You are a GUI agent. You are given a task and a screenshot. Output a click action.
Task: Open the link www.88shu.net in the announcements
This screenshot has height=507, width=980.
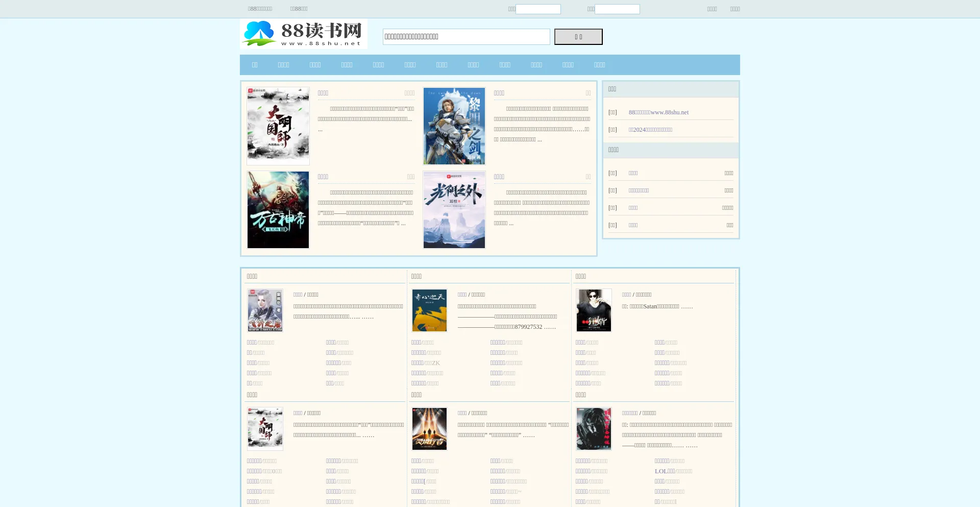(659, 112)
